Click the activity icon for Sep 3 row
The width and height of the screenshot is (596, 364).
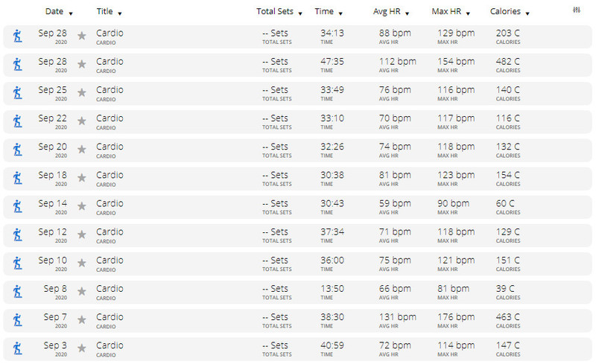pyautogui.click(x=17, y=349)
